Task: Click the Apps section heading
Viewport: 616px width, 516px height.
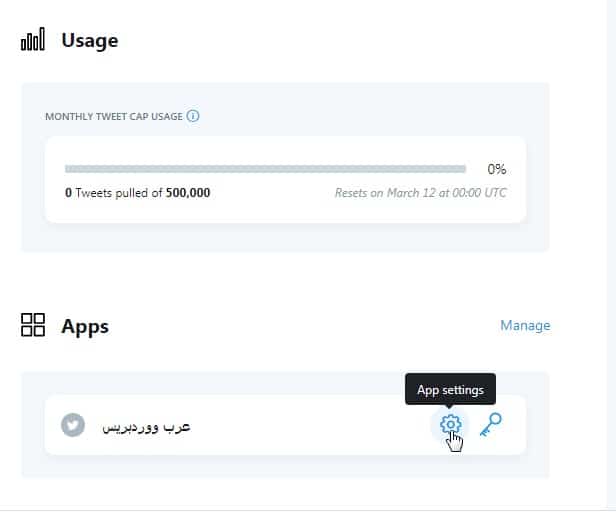Action: click(85, 326)
